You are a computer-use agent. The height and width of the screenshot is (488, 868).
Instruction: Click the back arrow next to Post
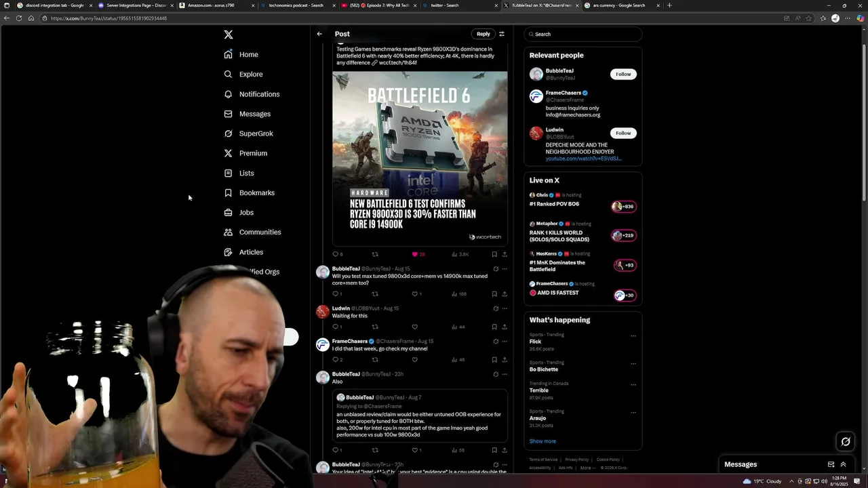tap(319, 34)
